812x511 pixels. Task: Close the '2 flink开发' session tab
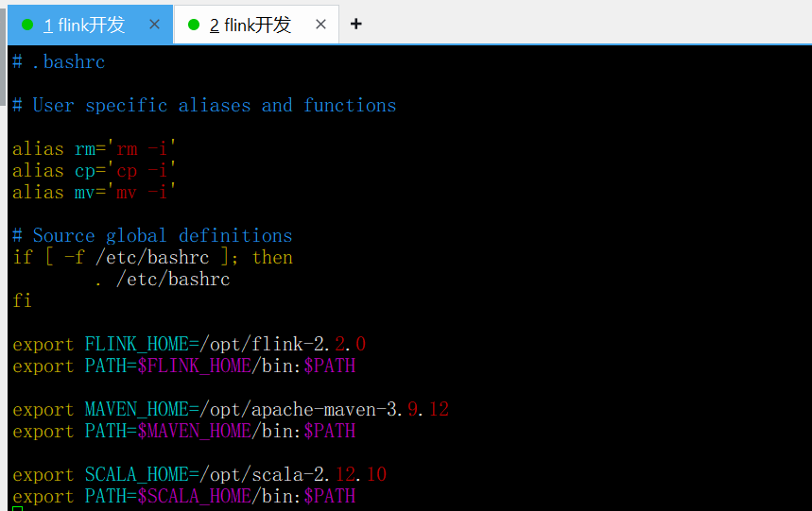pyautogui.click(x=320, y=25)
